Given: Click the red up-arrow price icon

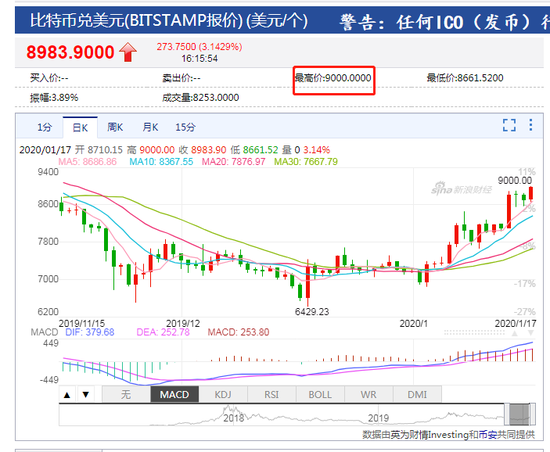Looking at the screenshot, I should pos(128,52).
